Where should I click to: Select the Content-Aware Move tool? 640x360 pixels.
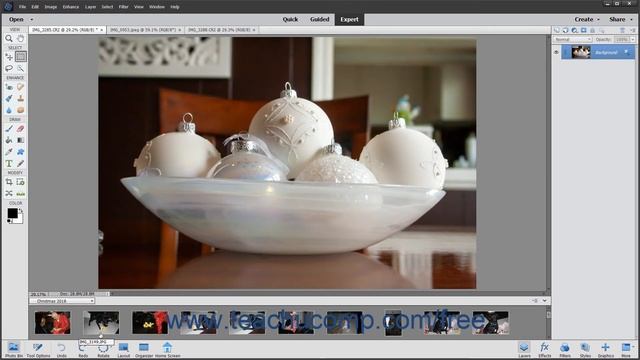coord(9,193)
